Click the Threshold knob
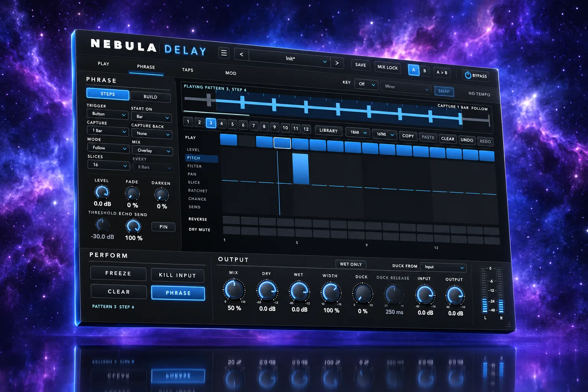This screenshot has width=588, height=392. [x=102, y=224]
